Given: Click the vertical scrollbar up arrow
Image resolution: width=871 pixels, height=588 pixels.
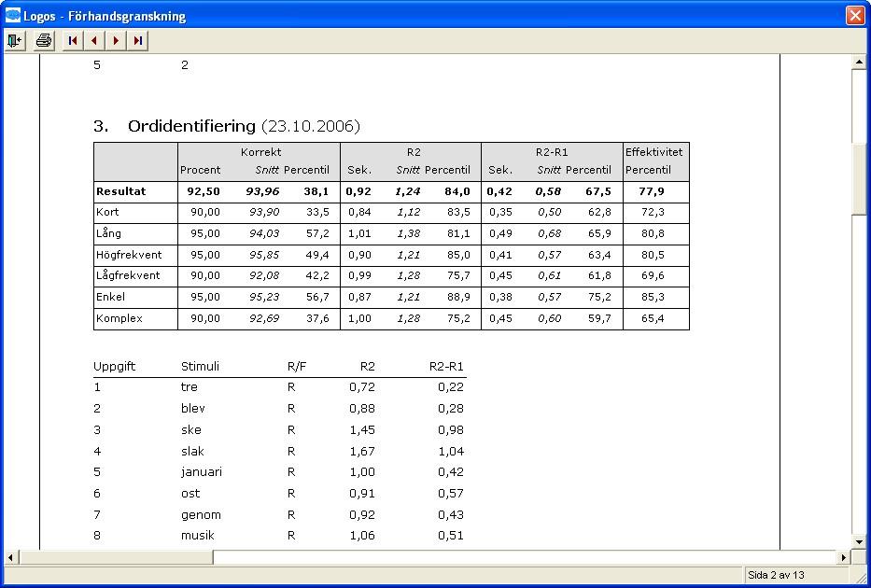Looking at the screenshot, I should [859, 62].
